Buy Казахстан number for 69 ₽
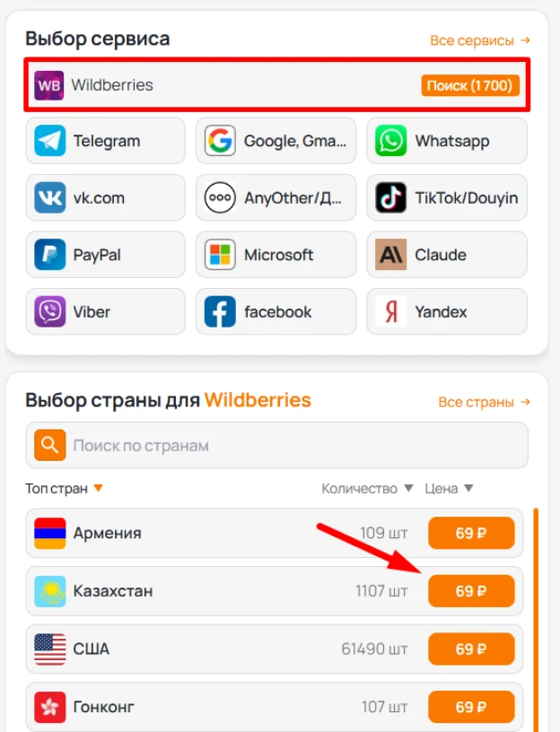The image size is (560, 732). (x=471, y=591)
